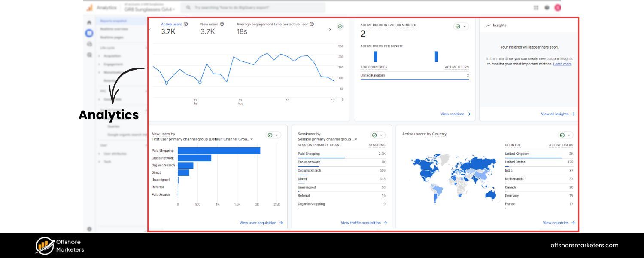Click Learn more in the Insights panel
644x258 pixels.
[562, 64]
